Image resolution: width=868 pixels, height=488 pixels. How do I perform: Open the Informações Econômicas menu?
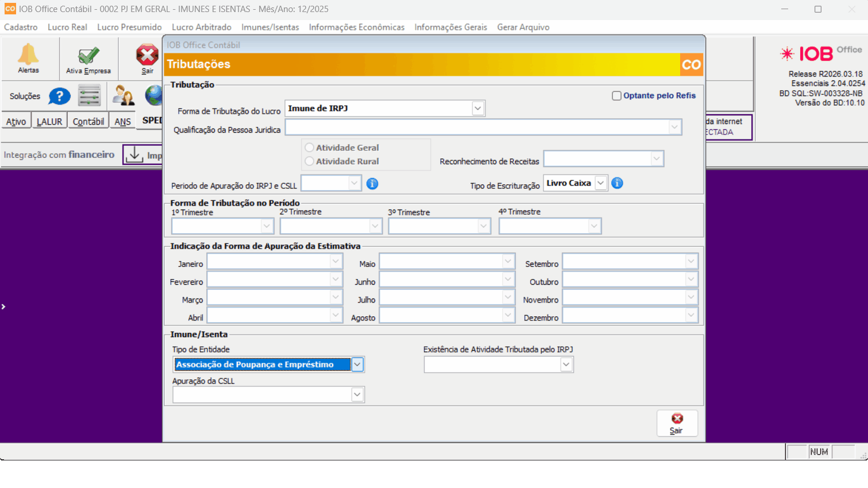[356, 27]
